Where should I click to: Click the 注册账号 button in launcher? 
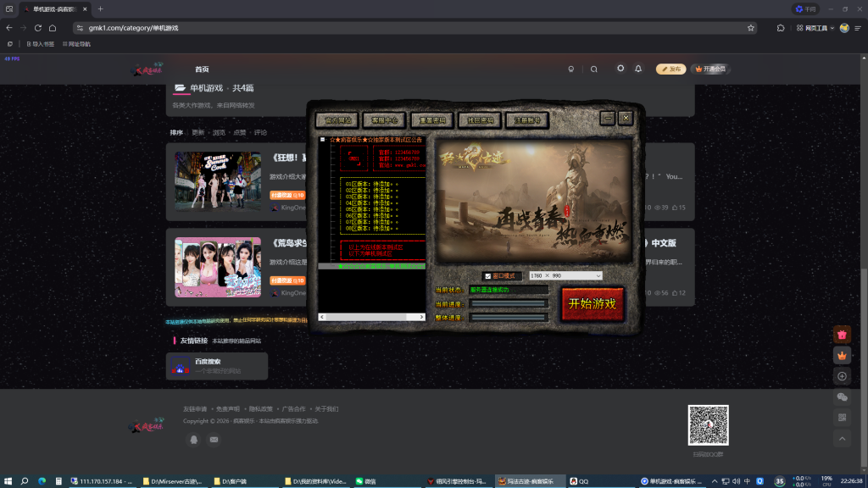click(x=527, y=120)
